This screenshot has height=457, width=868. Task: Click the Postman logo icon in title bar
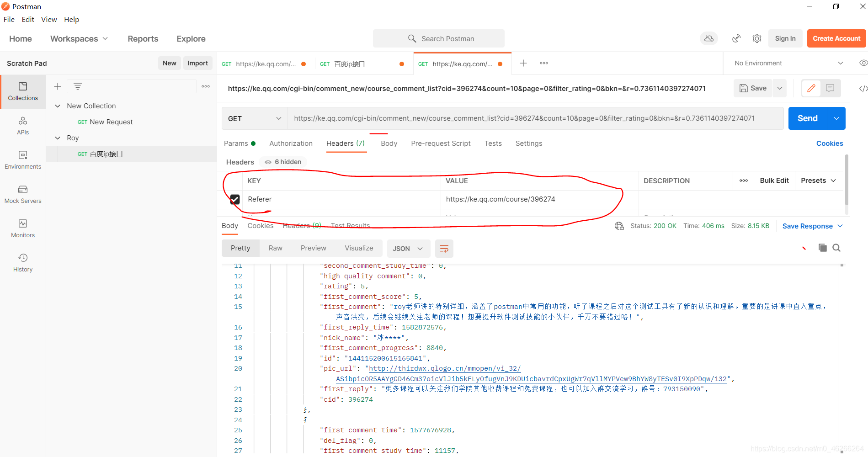tap(5, 6)
